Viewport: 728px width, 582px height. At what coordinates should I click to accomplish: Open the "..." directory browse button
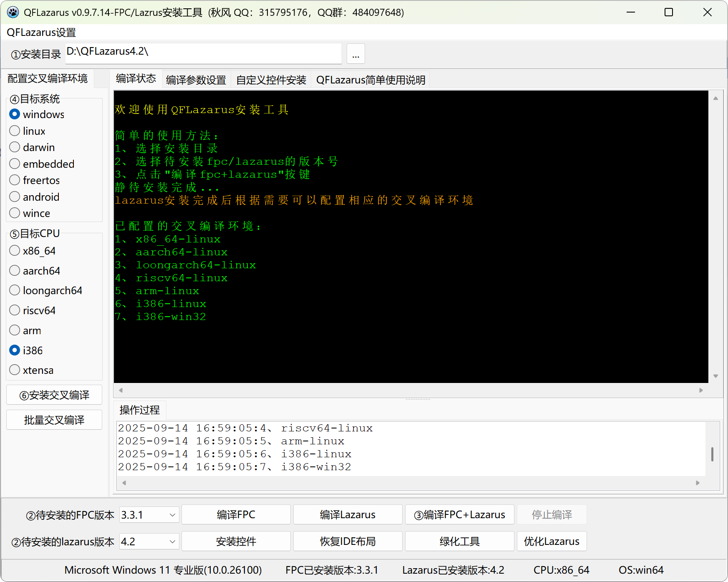(355, 53)
